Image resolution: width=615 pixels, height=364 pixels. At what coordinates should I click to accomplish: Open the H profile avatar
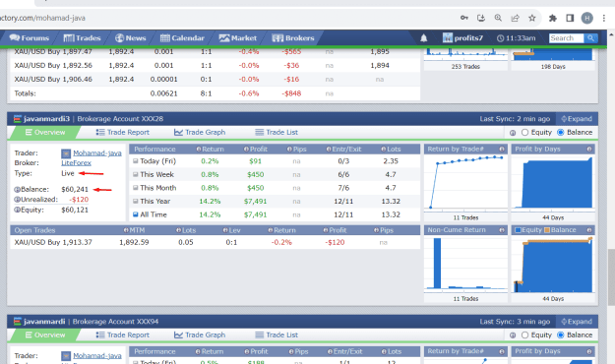586,18
